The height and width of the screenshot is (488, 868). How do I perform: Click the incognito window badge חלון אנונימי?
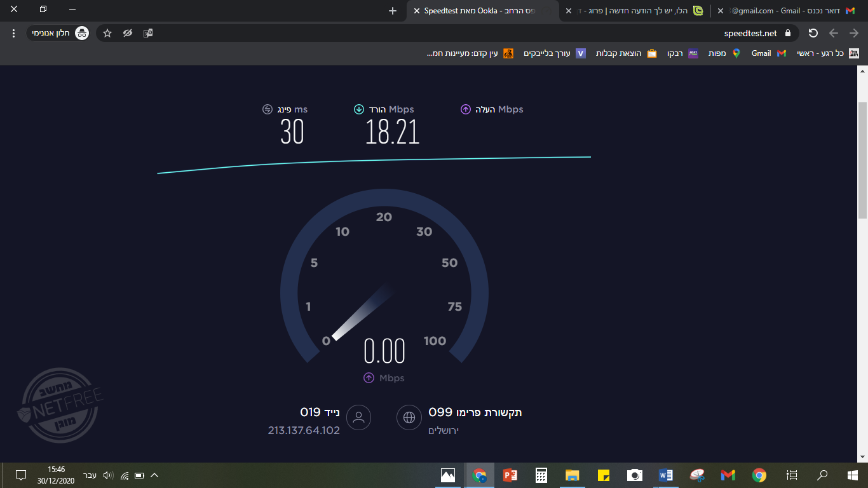pos(58,33)
